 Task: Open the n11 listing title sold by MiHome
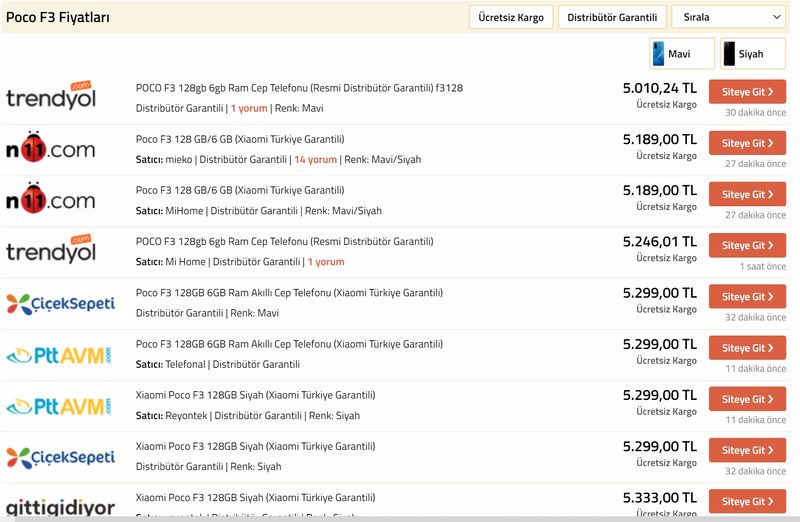tap(240, 190)
